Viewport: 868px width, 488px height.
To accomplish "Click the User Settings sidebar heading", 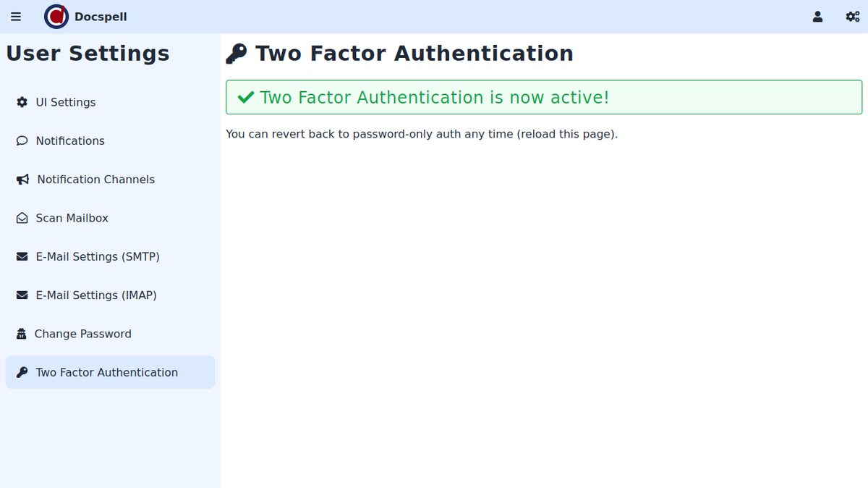I will (x=88, y=54).
